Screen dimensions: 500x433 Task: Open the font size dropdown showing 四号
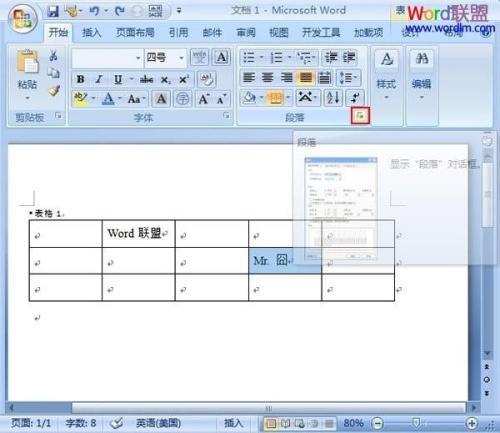tap(165, 58)
